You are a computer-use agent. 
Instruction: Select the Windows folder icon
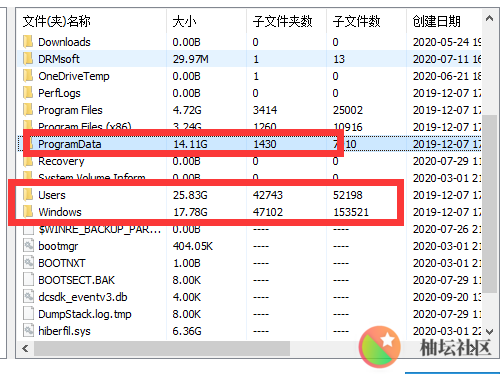click(28, 212)
